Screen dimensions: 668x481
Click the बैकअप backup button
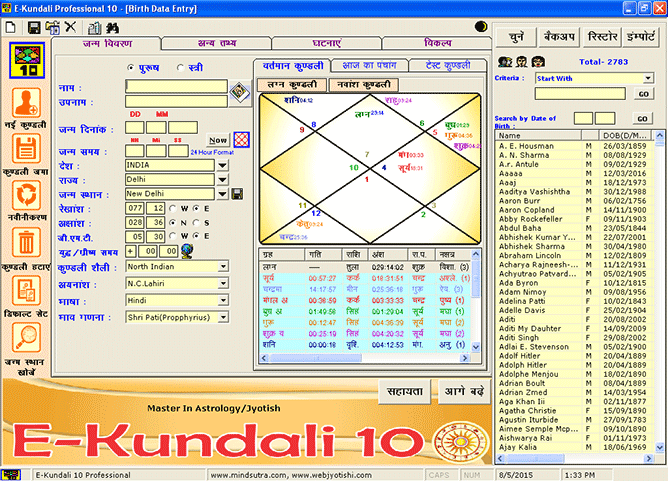(559, 37)
